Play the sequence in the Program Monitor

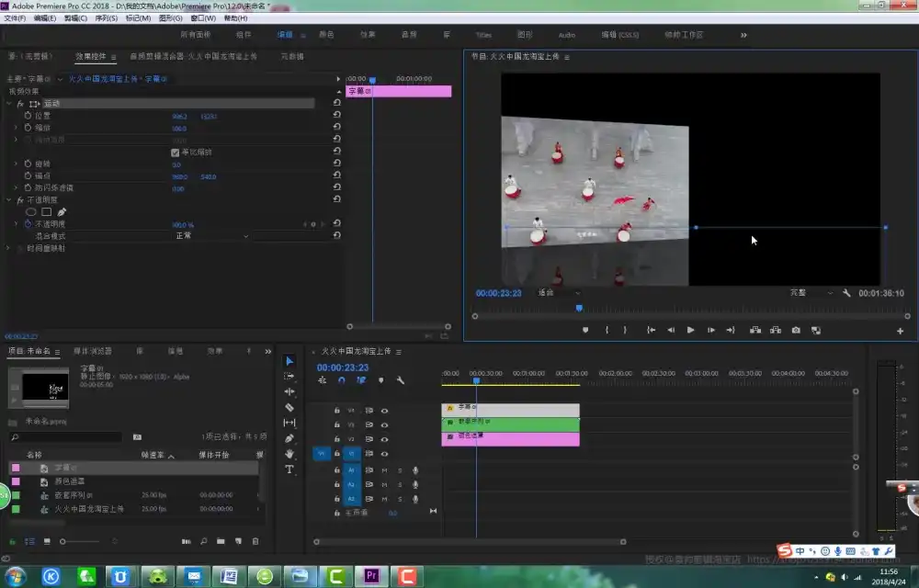690,331
